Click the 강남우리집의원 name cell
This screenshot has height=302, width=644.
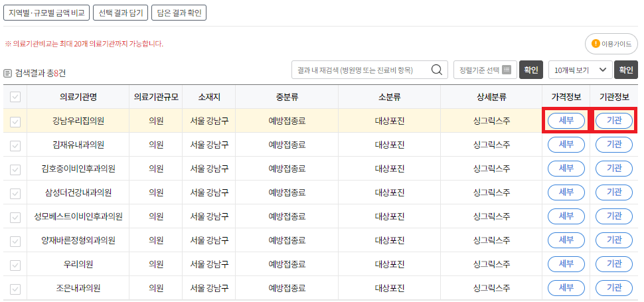(78, 121)
